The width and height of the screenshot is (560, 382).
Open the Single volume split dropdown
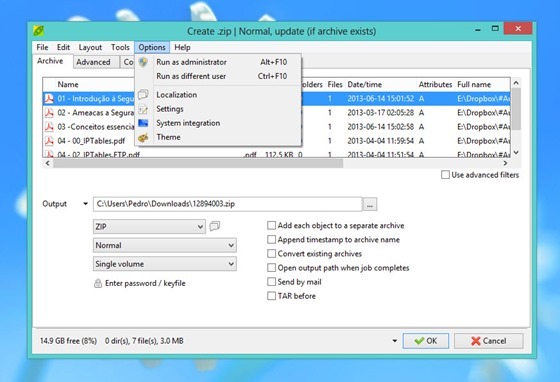pyautogui.click(x=165, y=264)
